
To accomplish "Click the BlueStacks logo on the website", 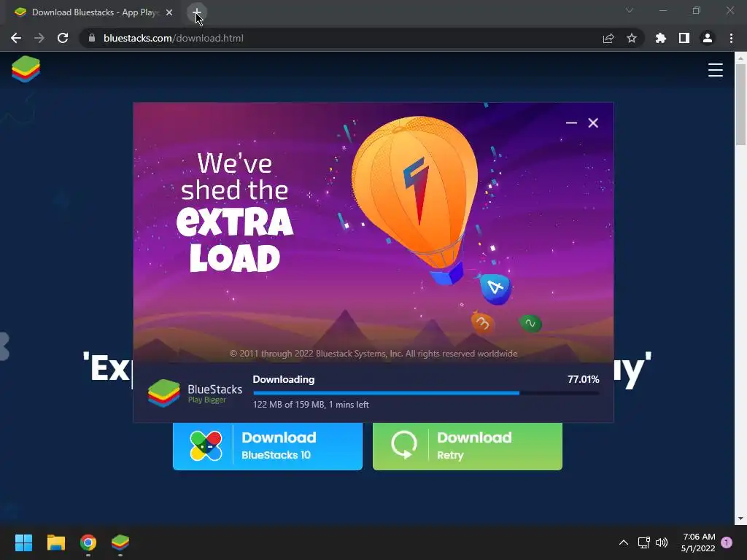I will (26, 69).
